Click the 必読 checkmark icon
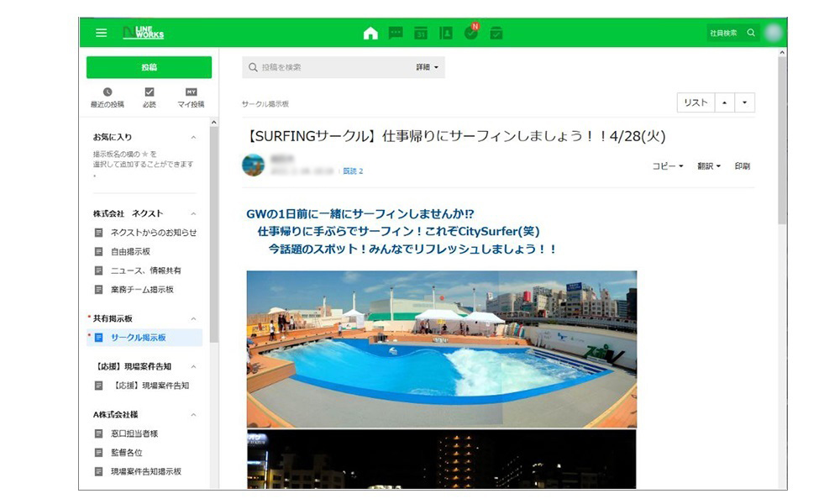 150,92
